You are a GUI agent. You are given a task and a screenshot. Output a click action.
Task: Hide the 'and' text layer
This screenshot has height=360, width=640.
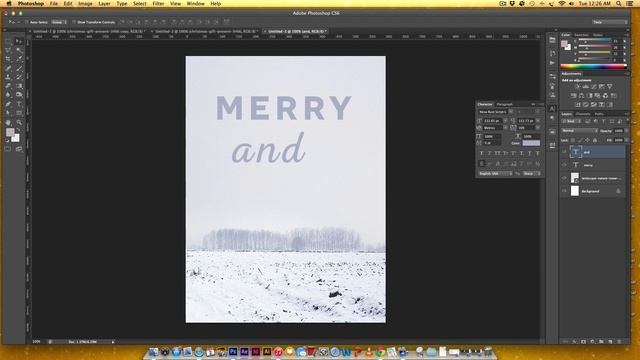[x=564, y=152]
